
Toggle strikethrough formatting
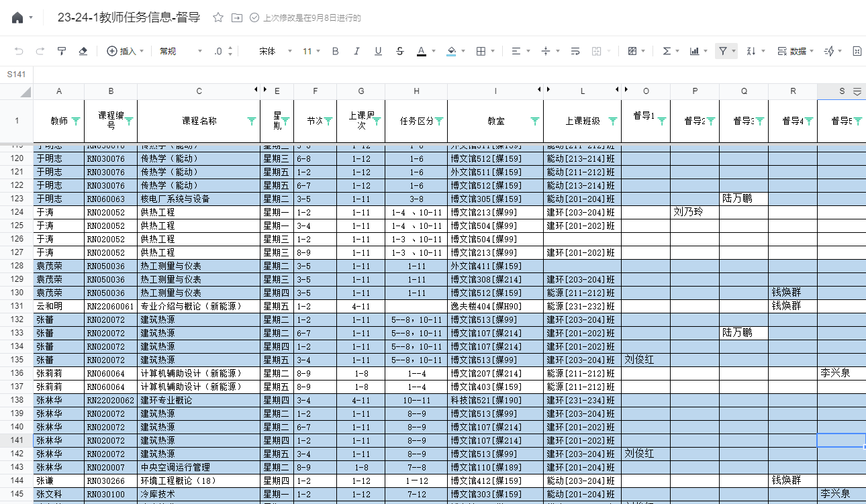click(x=400, y=51)
